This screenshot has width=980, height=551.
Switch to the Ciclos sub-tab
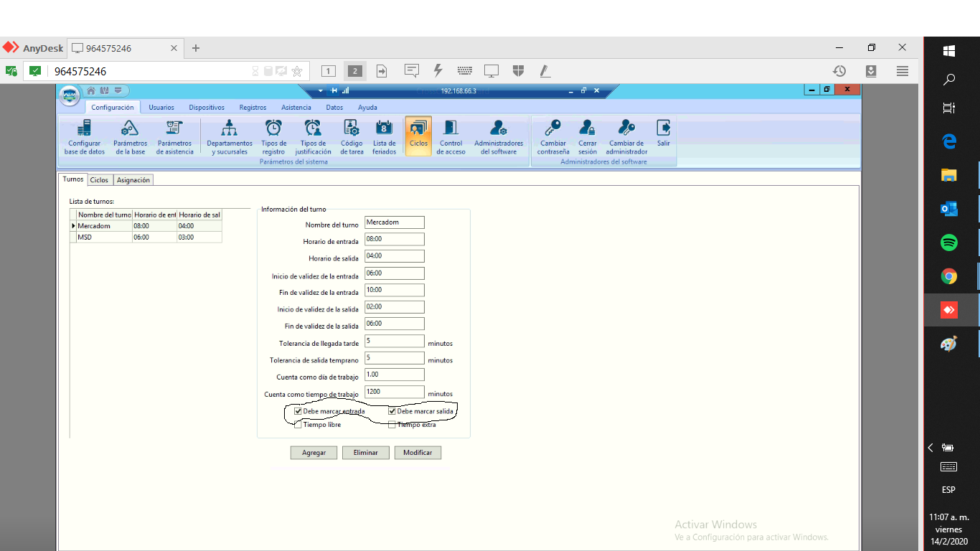pos(99,180)
